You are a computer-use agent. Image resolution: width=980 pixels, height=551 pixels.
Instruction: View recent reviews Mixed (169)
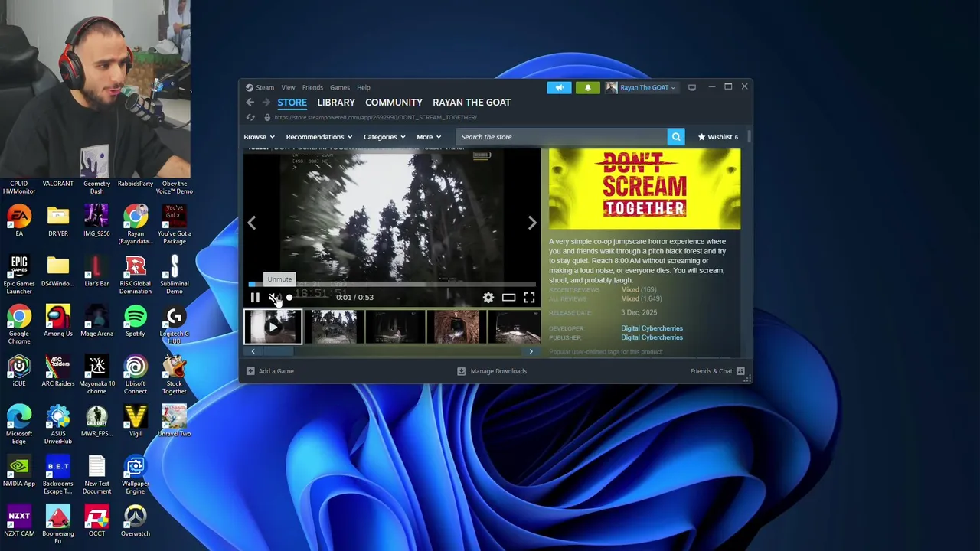639,290
